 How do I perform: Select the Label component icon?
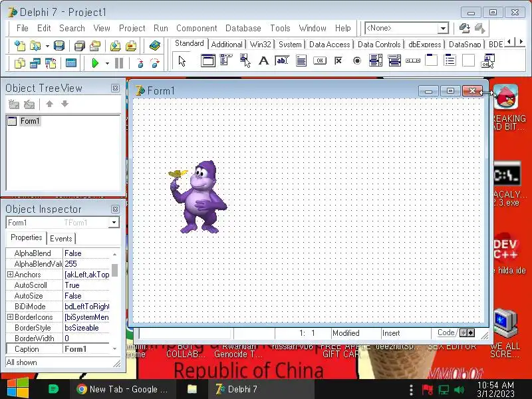pyautogui.click(x=263, y=61)
